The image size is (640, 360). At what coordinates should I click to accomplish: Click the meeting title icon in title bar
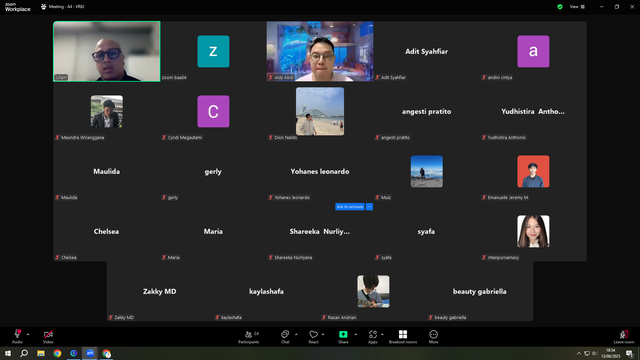coord(43,7)
